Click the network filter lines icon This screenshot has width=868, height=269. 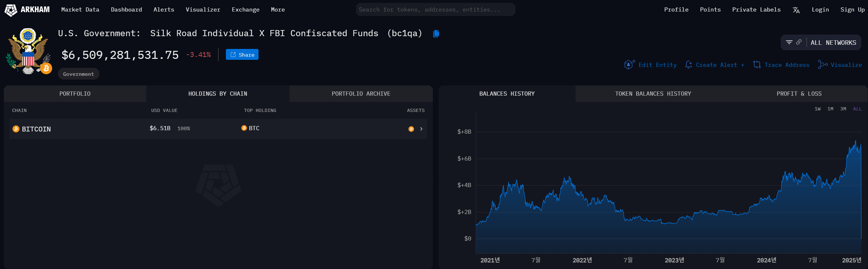click(789, 43)
